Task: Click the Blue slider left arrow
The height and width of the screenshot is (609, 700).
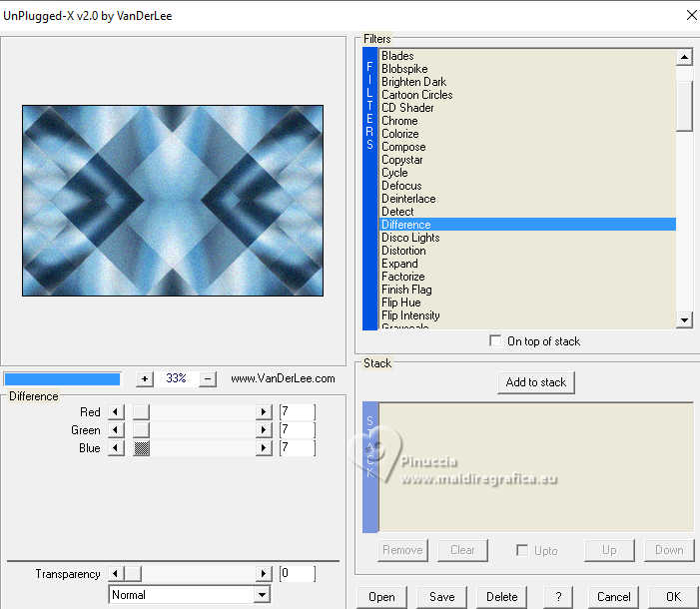Action: 116,448
